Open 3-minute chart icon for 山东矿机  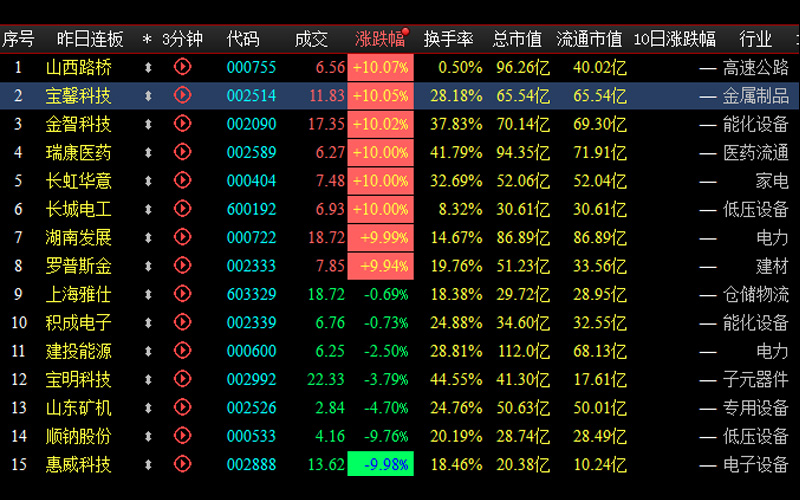pos(182,408)
